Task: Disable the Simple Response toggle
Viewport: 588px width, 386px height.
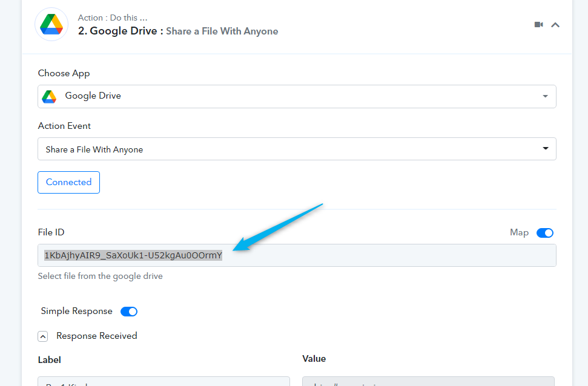Action: (129, 312)
